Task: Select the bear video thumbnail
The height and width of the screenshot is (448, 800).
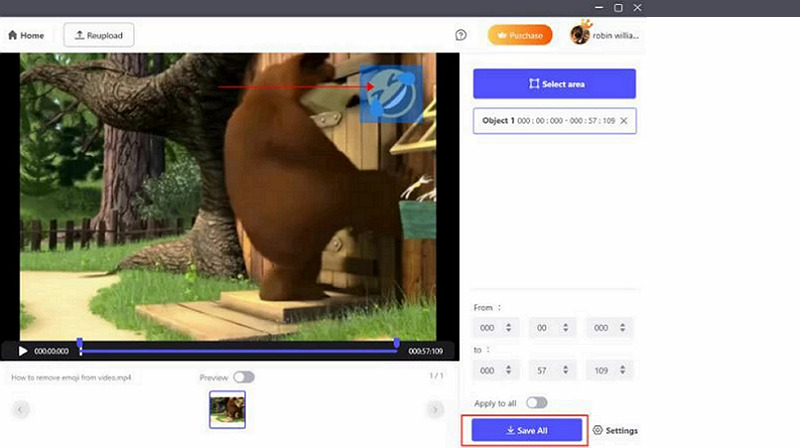Action: click(227, 409)
